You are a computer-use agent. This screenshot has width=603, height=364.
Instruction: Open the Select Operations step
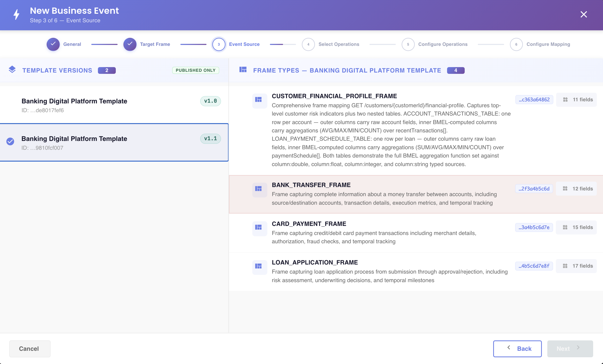point(331,44)
